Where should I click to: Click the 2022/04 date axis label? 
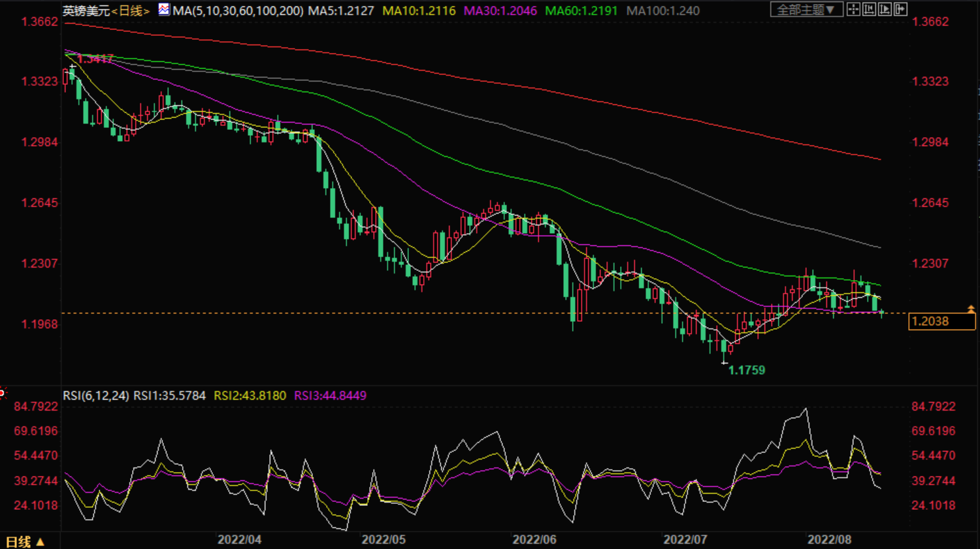[239, 540]
